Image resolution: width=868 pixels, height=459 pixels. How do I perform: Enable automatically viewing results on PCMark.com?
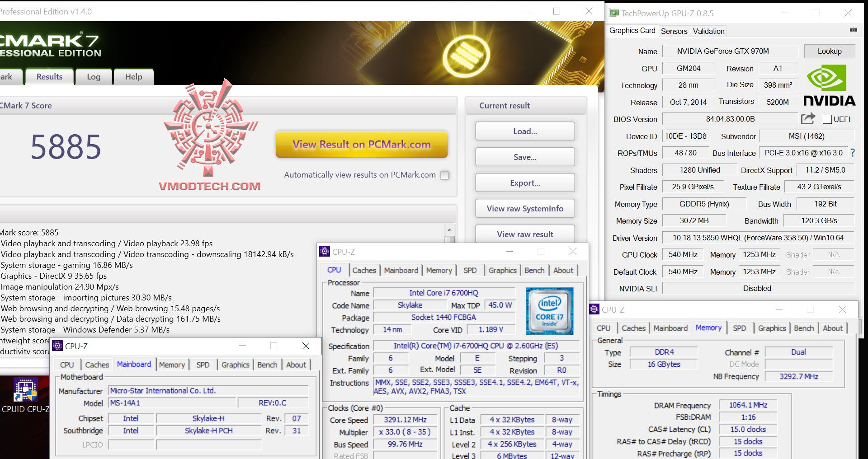tap(445, 175)
